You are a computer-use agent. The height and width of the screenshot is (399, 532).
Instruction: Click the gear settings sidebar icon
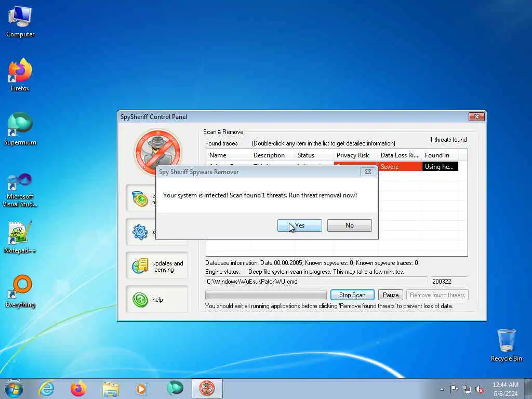[140, 232]
